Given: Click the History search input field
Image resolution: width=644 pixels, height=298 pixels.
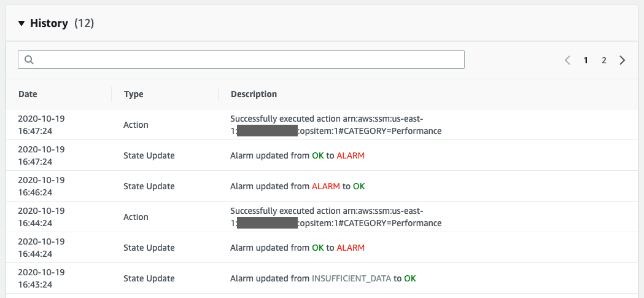Looking at the screenshot, I should pyautogui.click(x=241, y=60).
